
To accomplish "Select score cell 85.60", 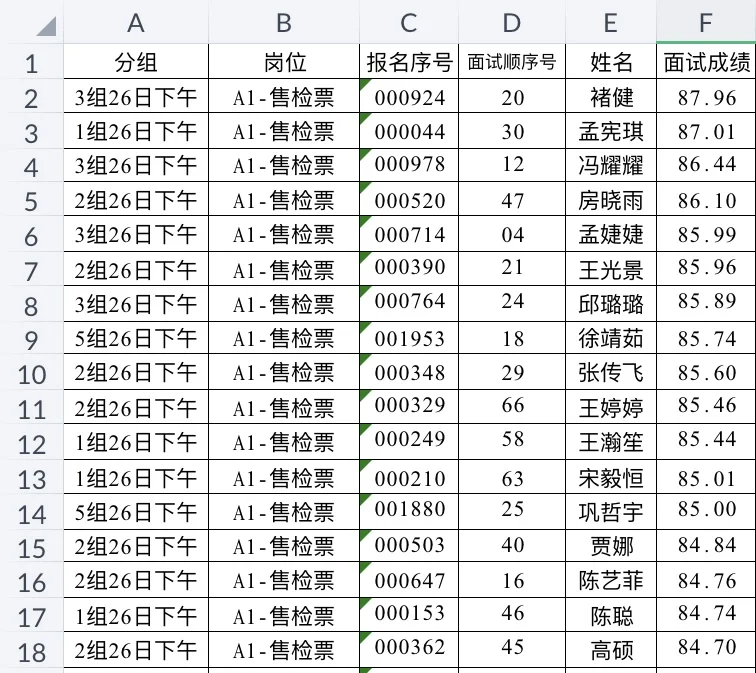I will click(x=706, y=372).
